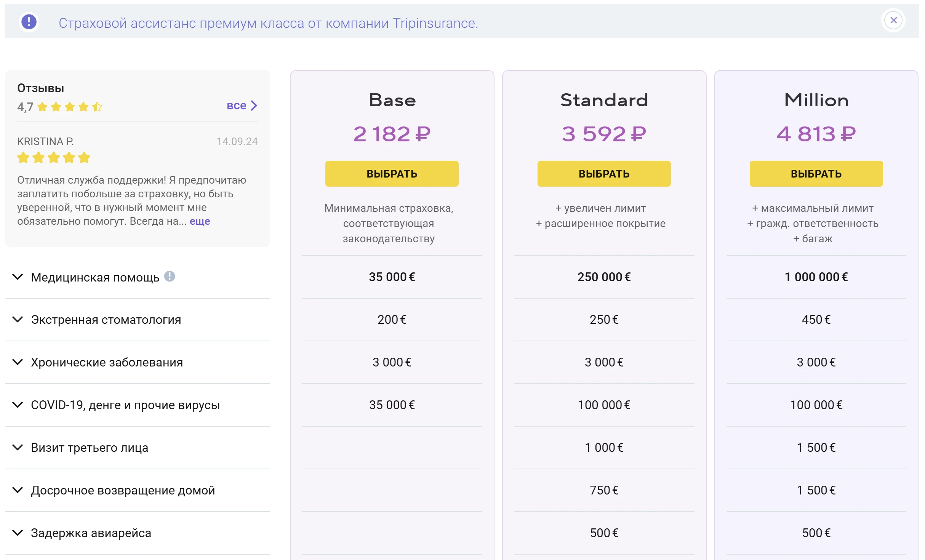This screenshot has width=925, height=560.
Task: Open all reviews via 'все' link
Action: (x=237, y=106)
